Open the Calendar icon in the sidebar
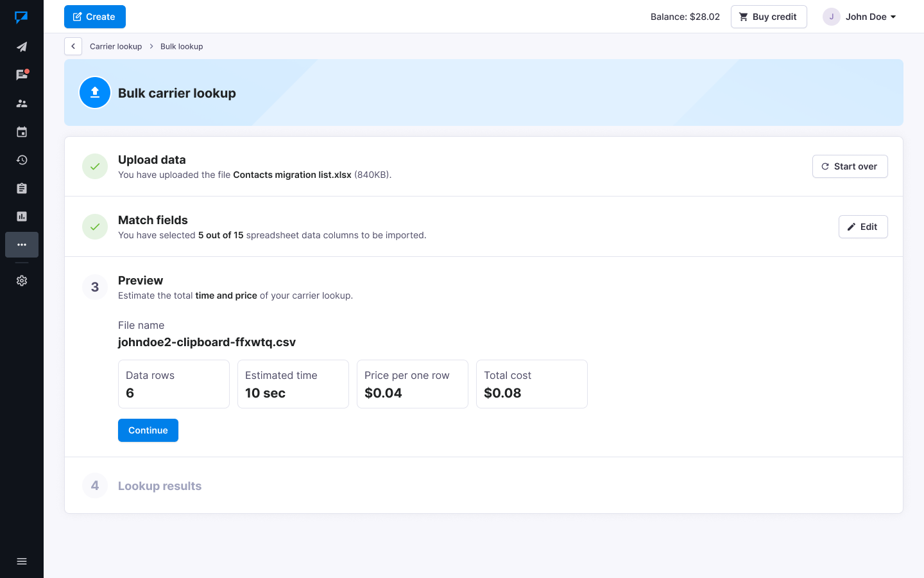924x578 pixels. coord(22,131)
